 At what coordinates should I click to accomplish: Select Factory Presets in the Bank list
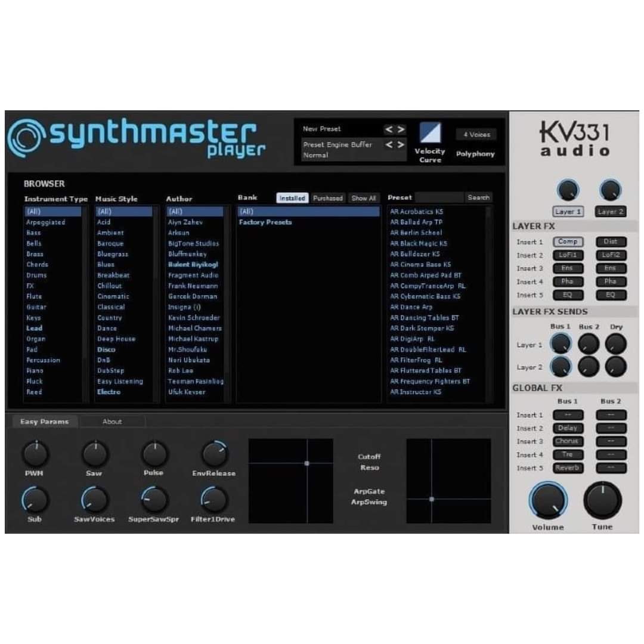[265, 222]
